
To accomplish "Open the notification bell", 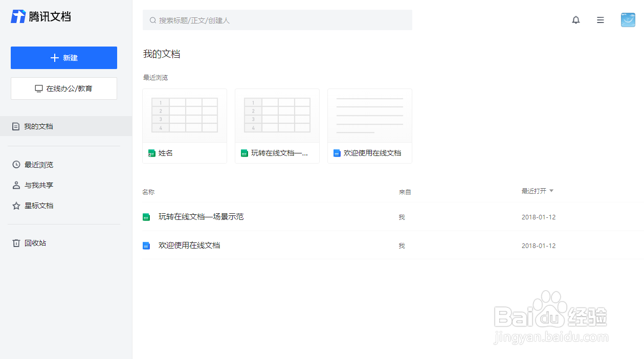I will [576, 20].
